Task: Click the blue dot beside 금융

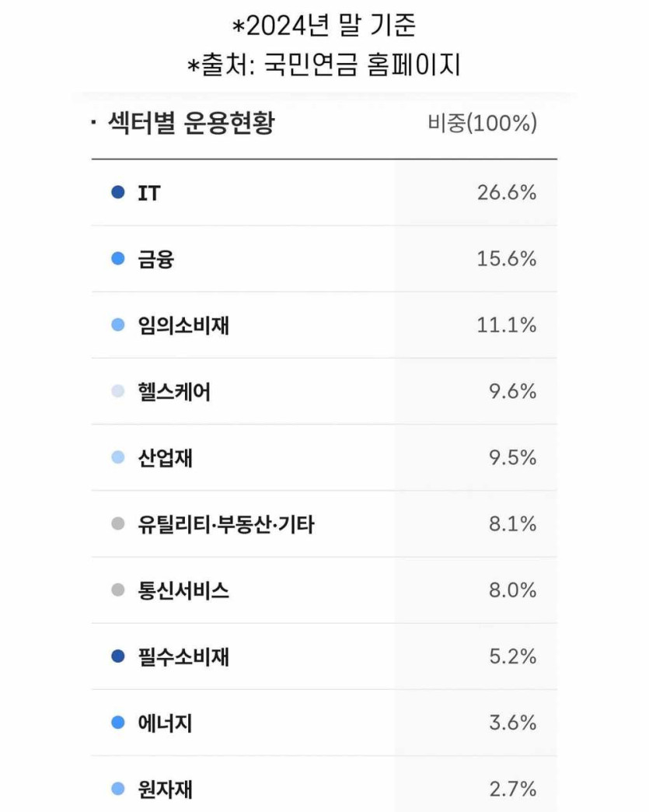Action: coord(118,259)
